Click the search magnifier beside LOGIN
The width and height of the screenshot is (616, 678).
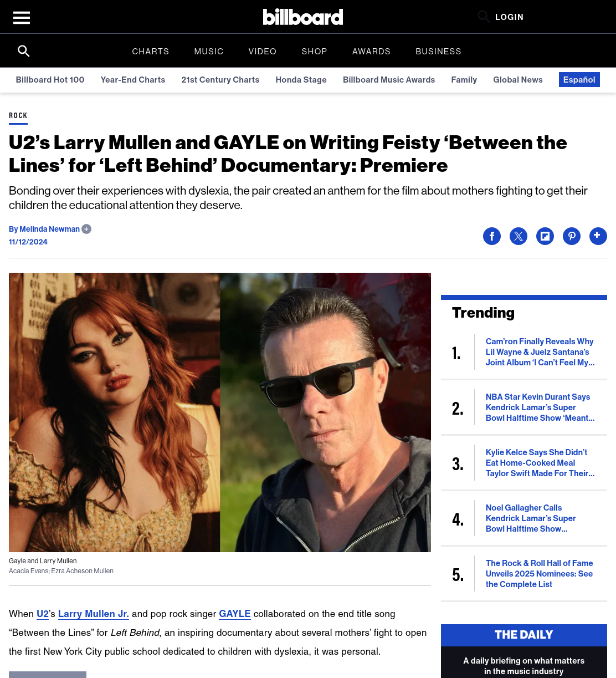point(484,17)
